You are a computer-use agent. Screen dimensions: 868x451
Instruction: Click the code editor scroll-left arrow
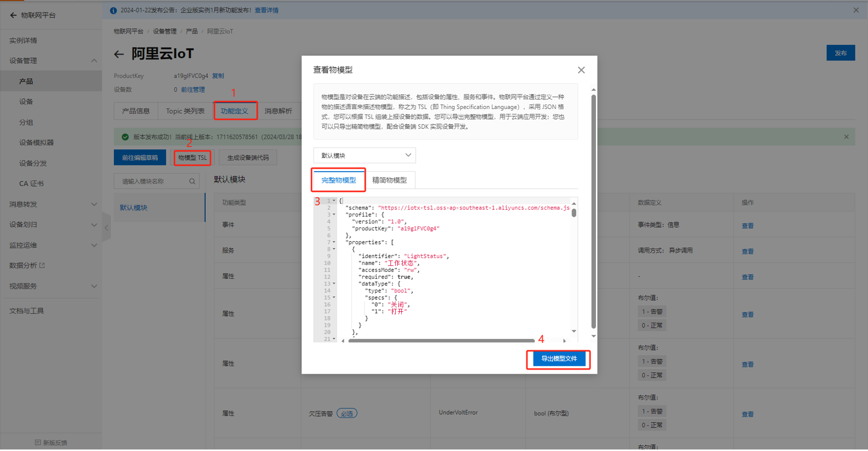[343, 341]
